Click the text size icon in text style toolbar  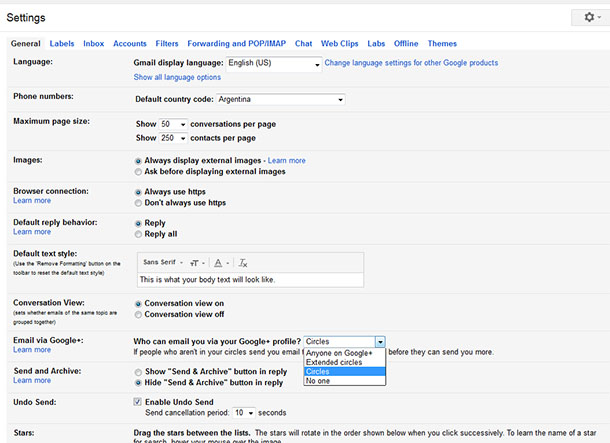pyautogui.click(x=197, y=263)
